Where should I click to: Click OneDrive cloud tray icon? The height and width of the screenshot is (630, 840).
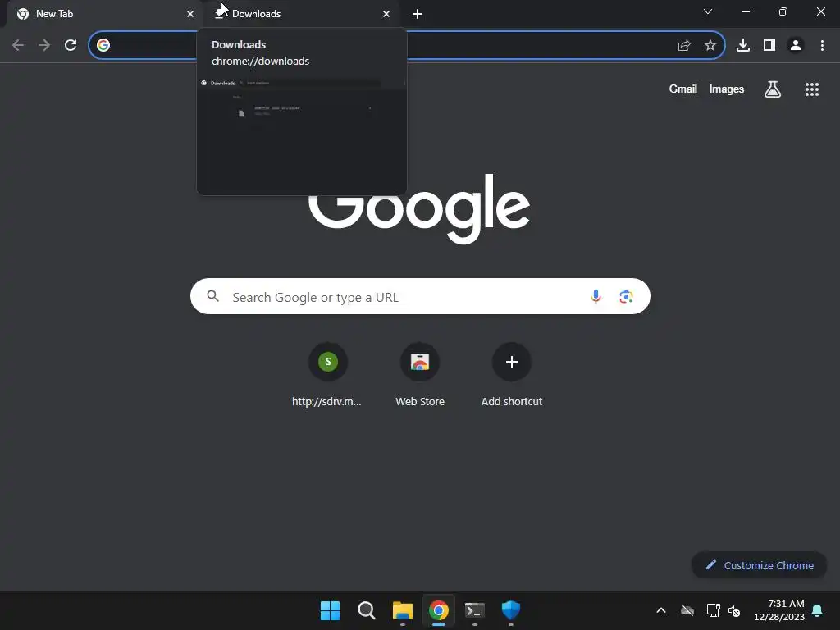(x=687, y=610)
